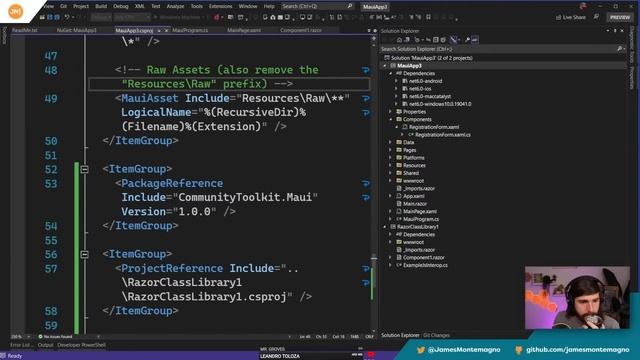Expand the Data folder

point(391,142)
